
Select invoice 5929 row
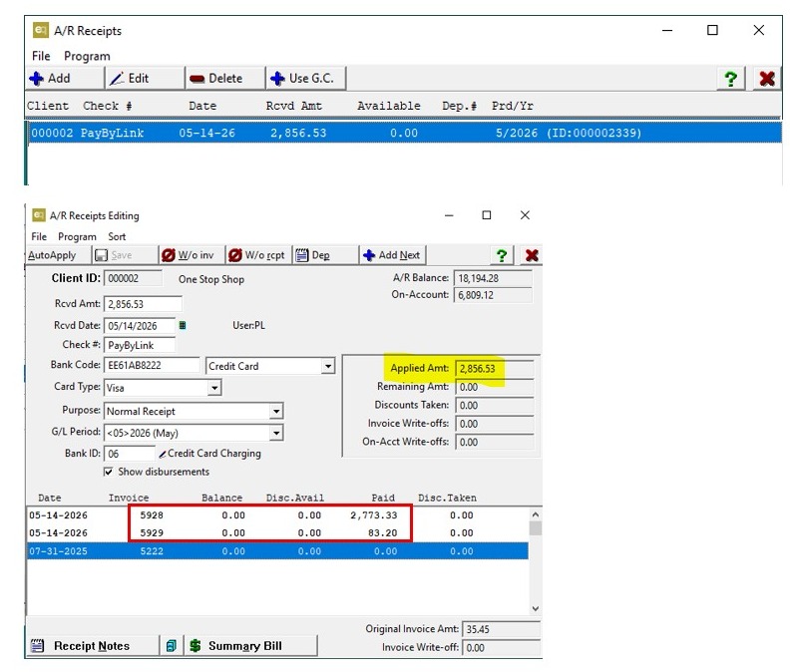click(277, 533)
